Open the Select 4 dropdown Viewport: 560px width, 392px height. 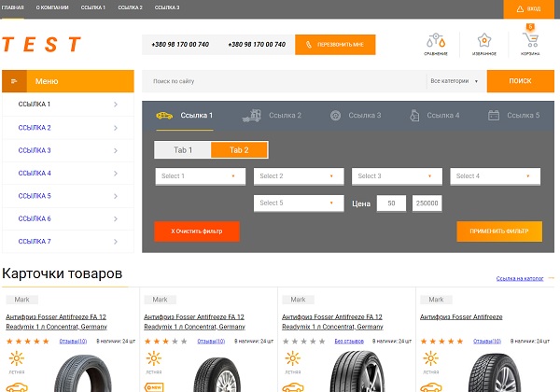tap(495, 176)
